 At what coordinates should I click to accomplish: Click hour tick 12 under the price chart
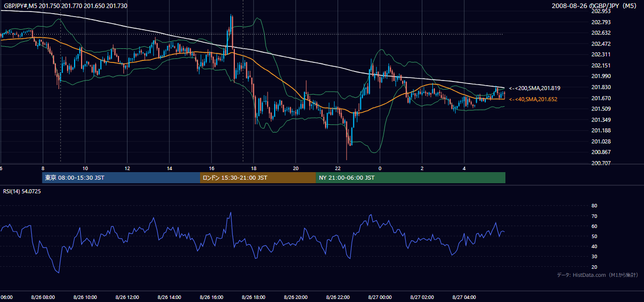point(127,168)
